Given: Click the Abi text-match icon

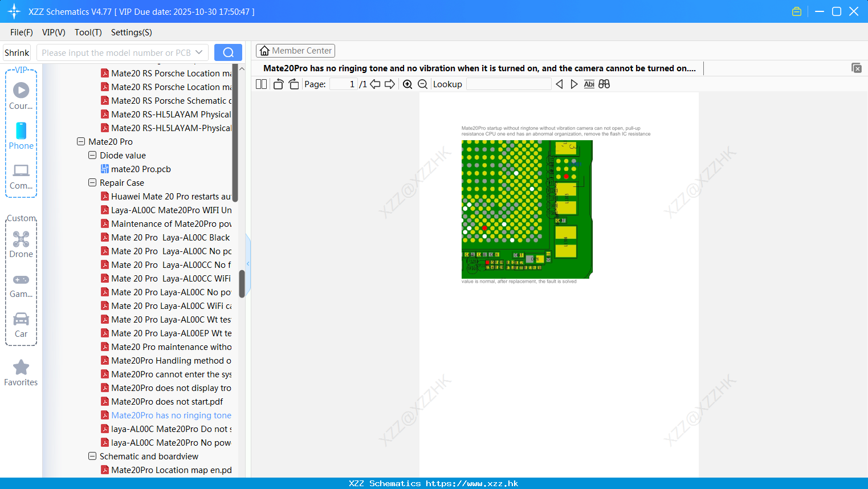Looking at the screenshot, I should pos(589,84).
